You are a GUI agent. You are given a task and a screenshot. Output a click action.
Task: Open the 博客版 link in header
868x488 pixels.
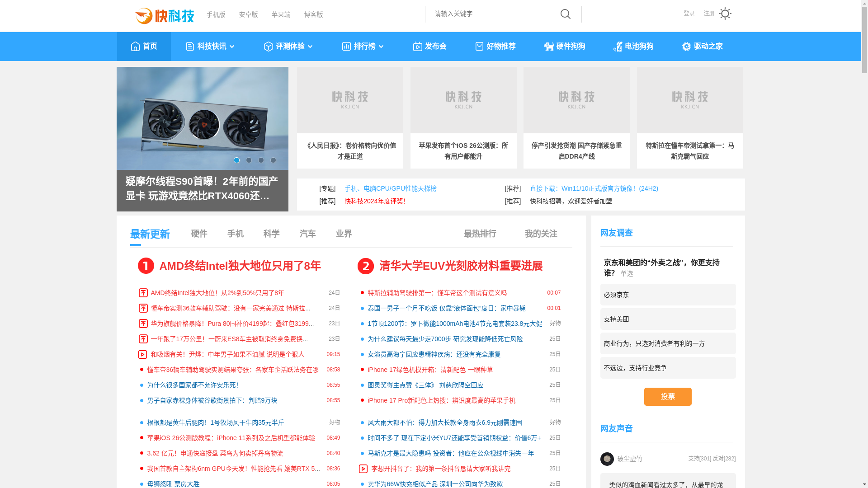coord(314,15)
